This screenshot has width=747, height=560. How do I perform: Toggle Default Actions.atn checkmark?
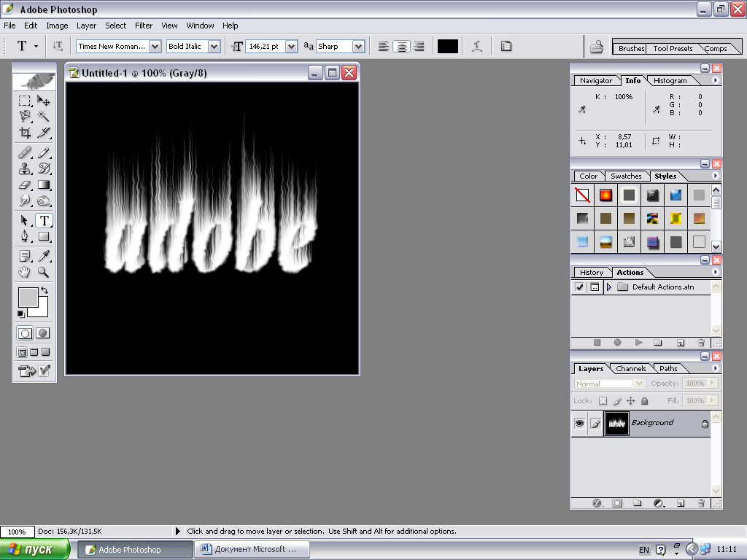(579, 287)
